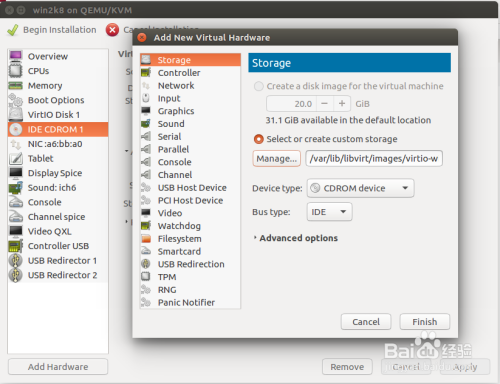Click the Filesystem folder icon
Image resolution: width=500 pixels, height=384 pixels.
pos(146,239)
